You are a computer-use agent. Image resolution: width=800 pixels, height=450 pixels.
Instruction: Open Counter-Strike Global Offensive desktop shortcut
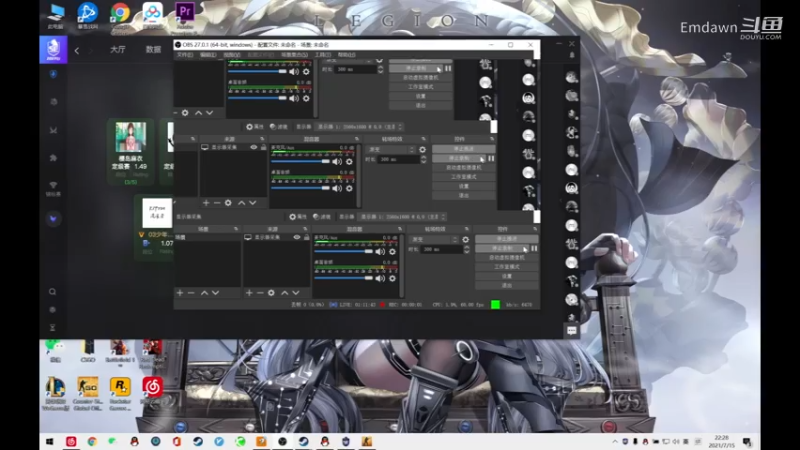click(88, 393)
